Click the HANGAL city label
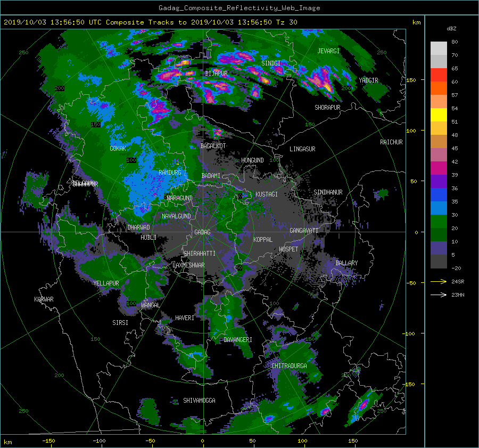 tap(150, 305)
